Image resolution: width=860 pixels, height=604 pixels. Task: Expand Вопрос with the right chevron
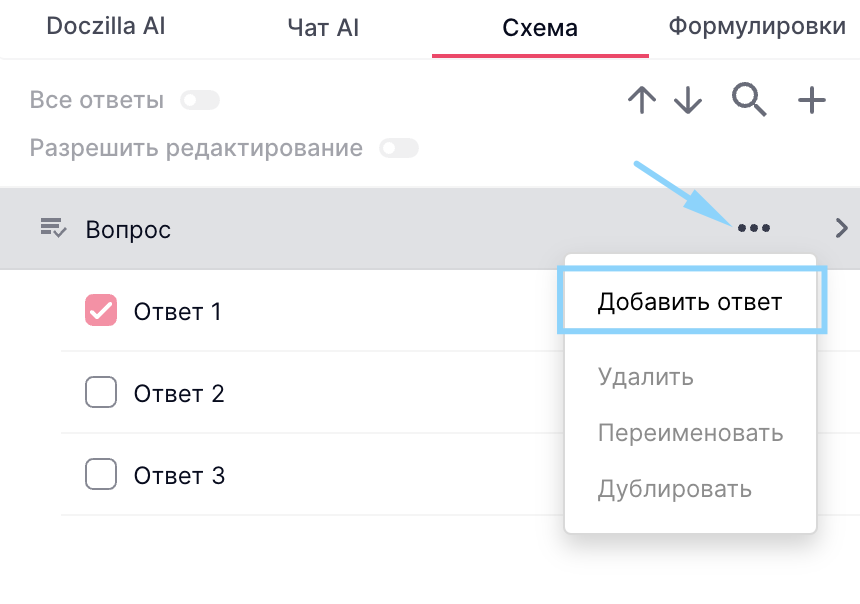click(841, 229)
